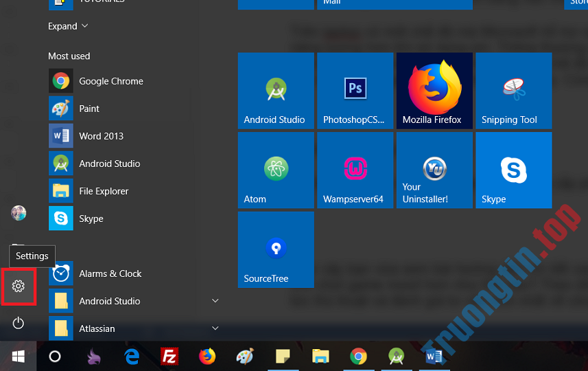The image size is (588, 371).
Task: Open SourceTree tile
Action: coord(276,249)
